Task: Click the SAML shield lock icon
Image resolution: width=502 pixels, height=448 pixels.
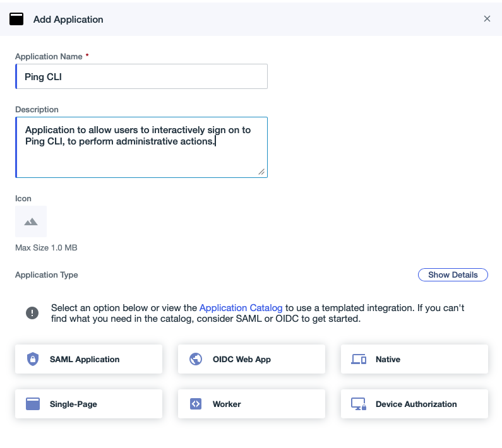Action: pyautogui.click(x=33, y=359)
